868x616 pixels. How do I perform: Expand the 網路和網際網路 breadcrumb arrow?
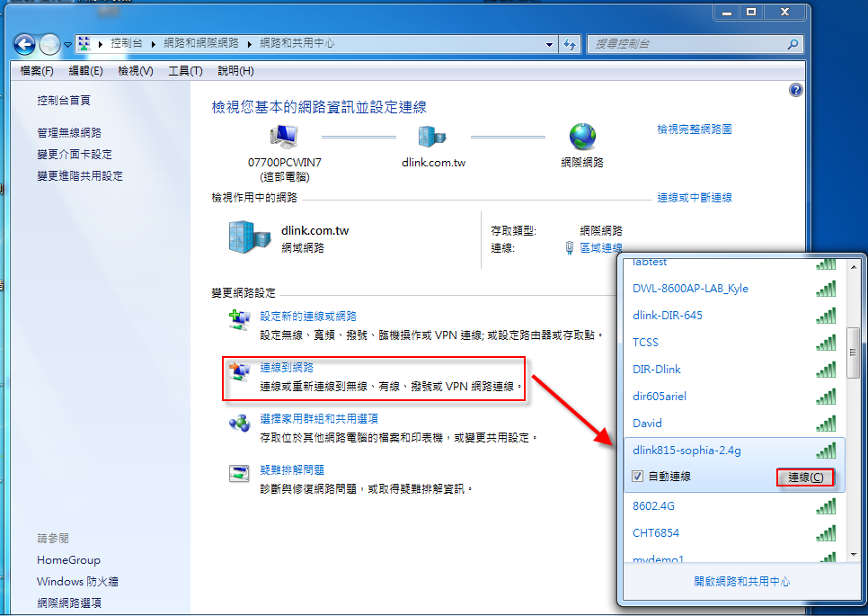pyautogui.click(x=250, y=43)
